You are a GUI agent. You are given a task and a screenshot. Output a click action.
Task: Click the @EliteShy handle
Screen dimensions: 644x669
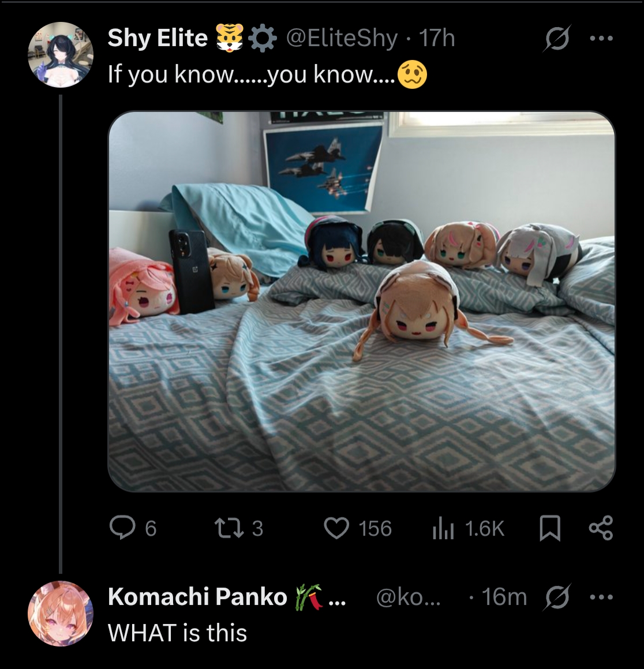(x=342, y=39)
